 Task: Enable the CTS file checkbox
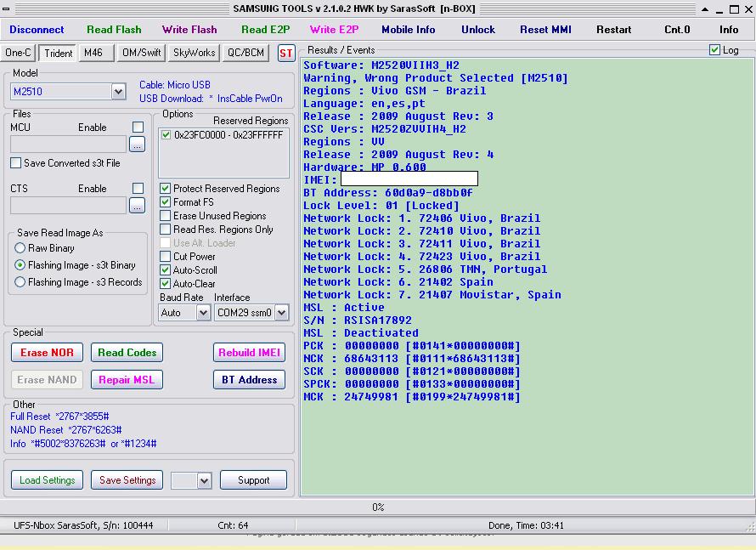click(138, 188)
